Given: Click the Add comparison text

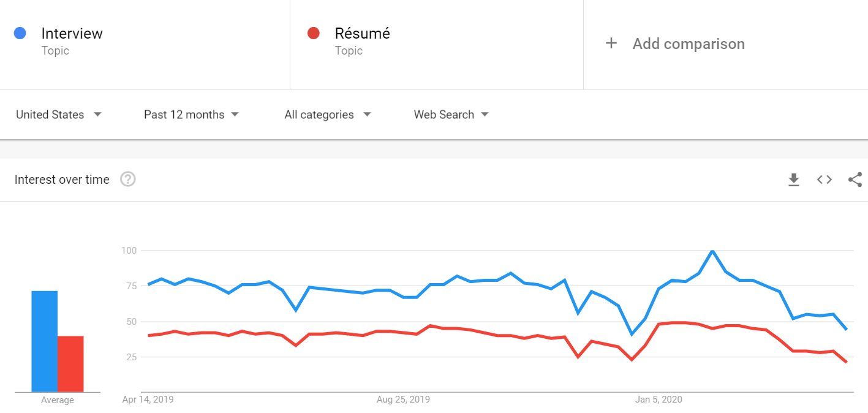Looking at the screenshot, I should (x=689, y=44).
